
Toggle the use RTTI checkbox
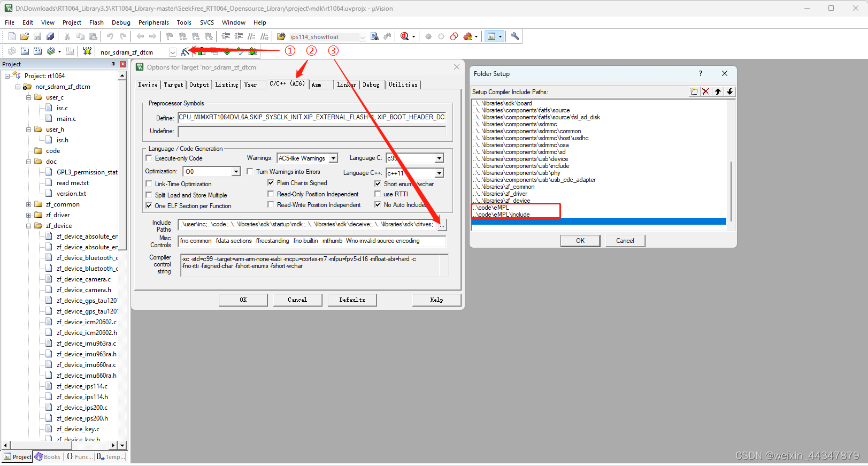(x=378, y=194)
